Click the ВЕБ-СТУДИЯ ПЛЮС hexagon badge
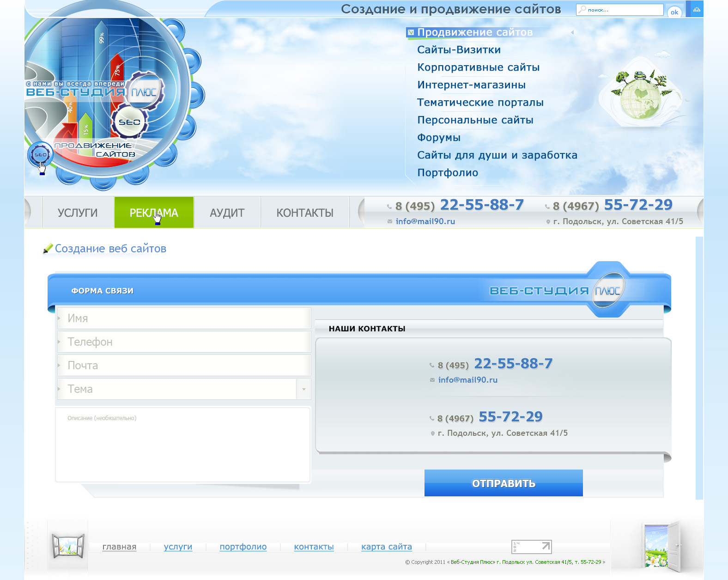 coord(608,290)
